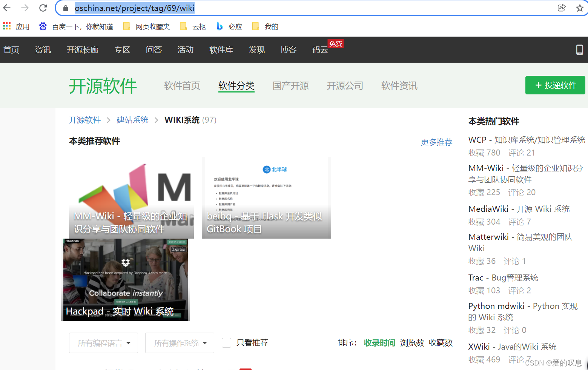Open the Hackpad 实时 Wiki 系统 thumbnail
Screen dimensions: 588x370
[x=126, y=280]
